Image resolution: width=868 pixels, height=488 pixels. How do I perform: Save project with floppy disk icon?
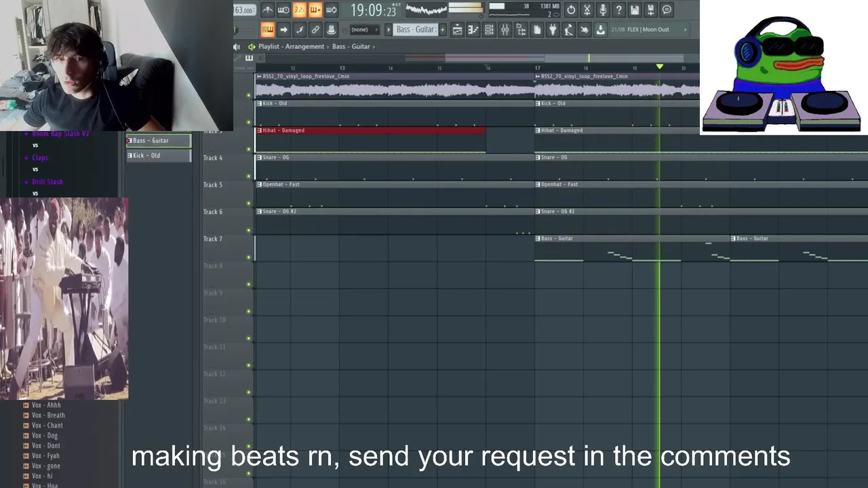pyautogui.click(x=635, y=10)
